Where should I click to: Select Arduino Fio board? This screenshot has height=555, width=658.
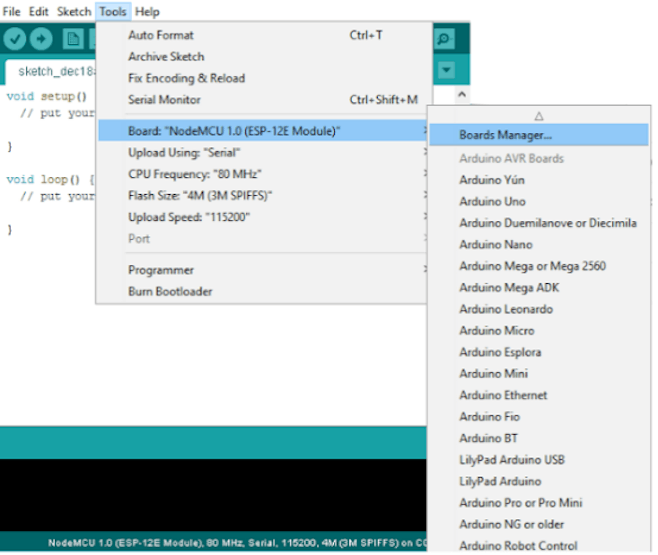(x=539, y=417)
